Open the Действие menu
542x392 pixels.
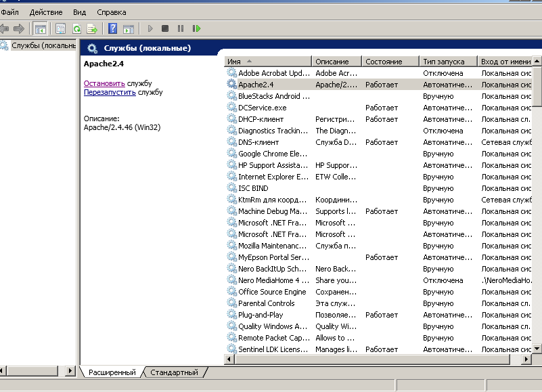(x=47, y=12)
